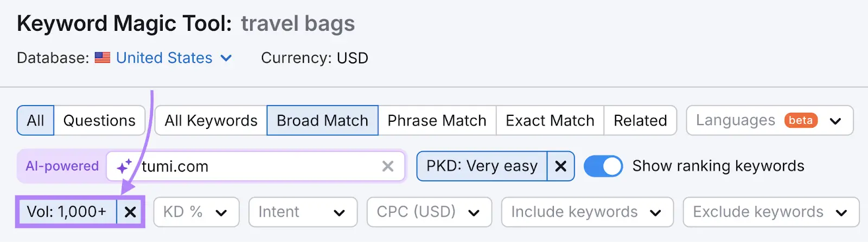Switch to the Questions tab
Image resolution: width=868 pixels, height=242 pixels.
[99, 120]
